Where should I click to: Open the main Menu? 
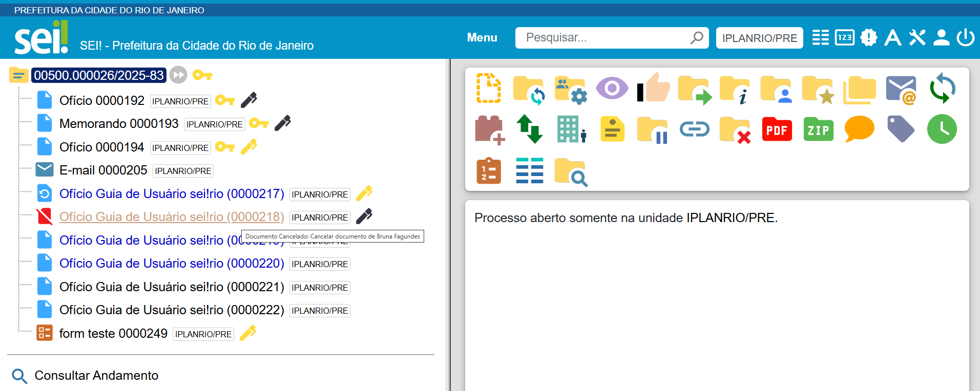tap(482, 38)
